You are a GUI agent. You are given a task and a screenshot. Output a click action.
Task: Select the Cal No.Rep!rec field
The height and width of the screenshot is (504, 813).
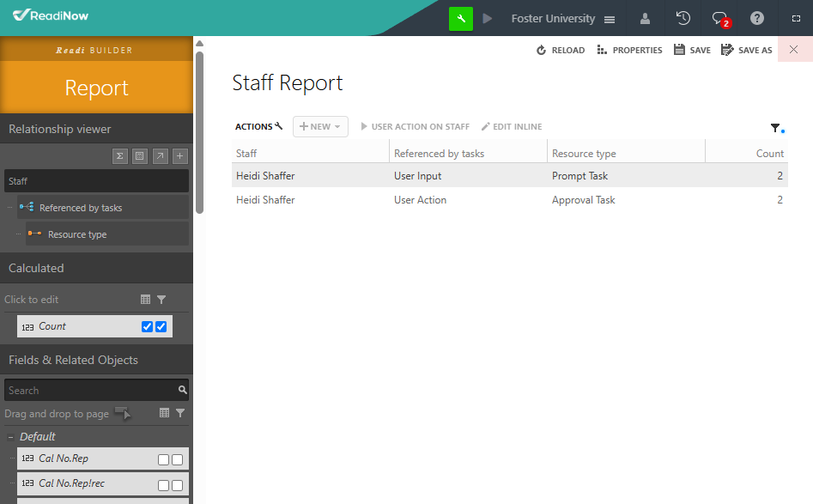103,483
